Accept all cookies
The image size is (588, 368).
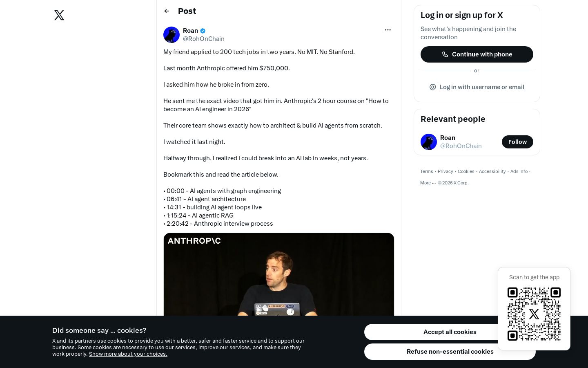[x=450, y=332]
